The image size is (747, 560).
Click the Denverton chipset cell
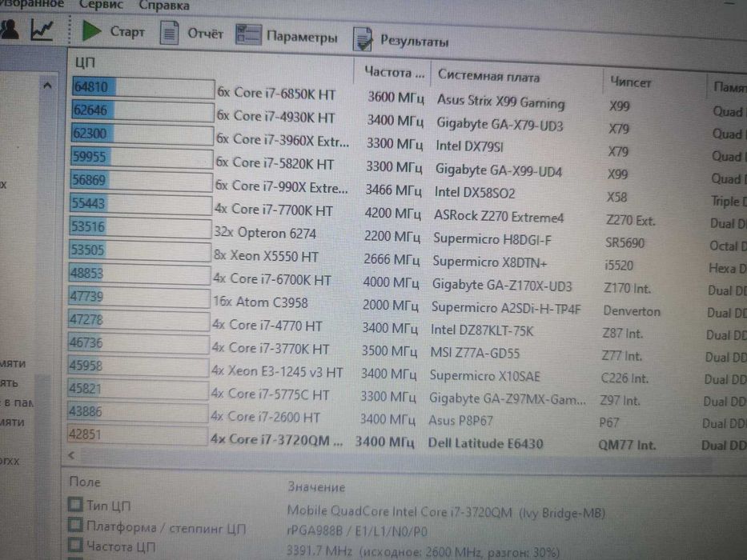tap(632, 311)
